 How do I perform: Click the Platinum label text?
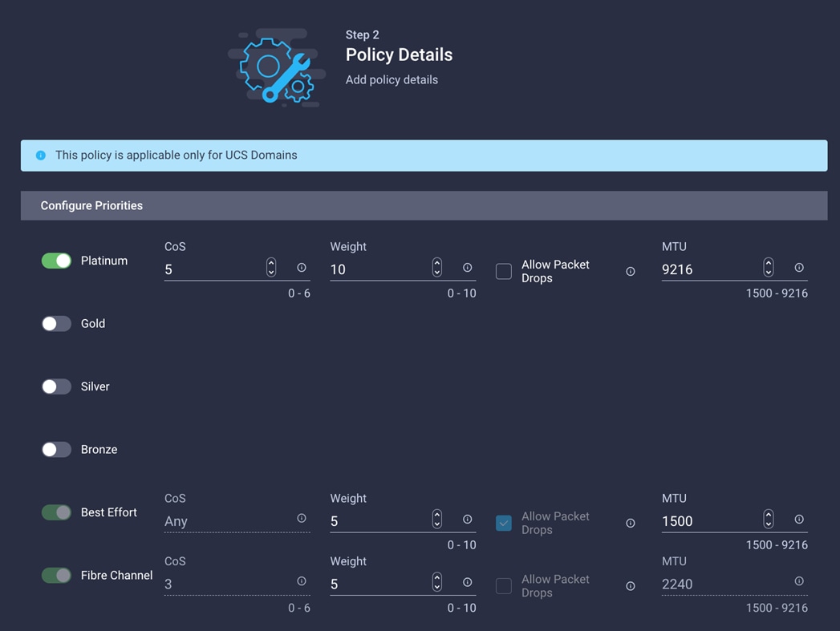(104, 261)
